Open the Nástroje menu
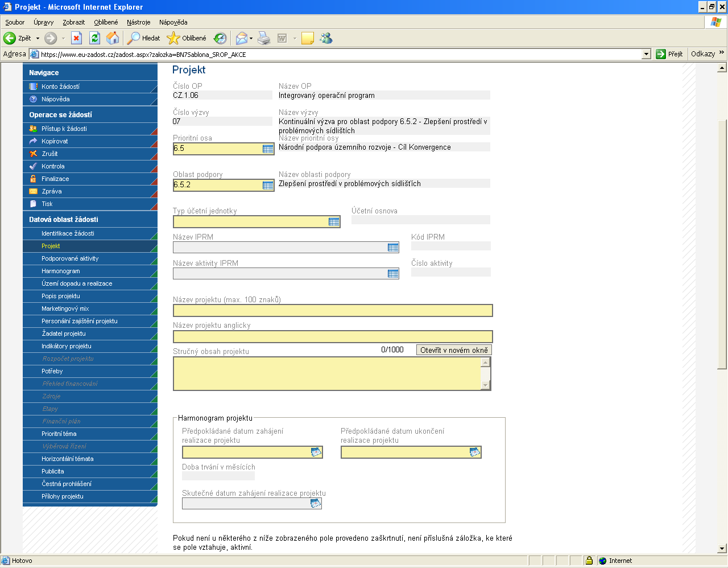 coord(138,22)
